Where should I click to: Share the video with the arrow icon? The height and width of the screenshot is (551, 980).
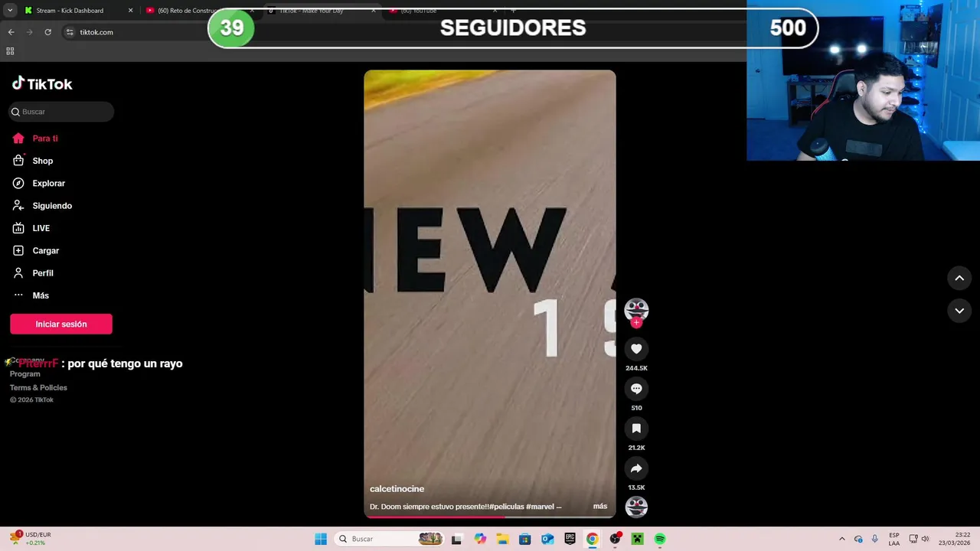click(636, 468)
